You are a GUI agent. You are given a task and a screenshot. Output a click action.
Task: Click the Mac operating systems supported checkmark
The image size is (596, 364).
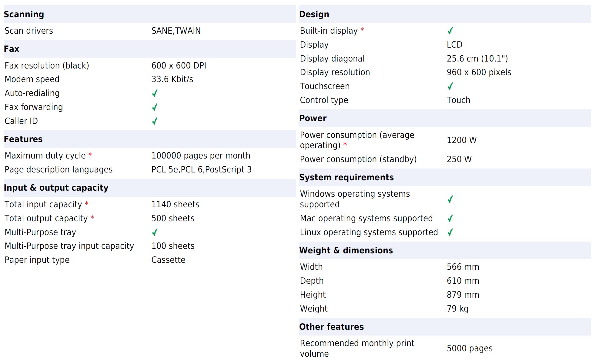(450, 219)
